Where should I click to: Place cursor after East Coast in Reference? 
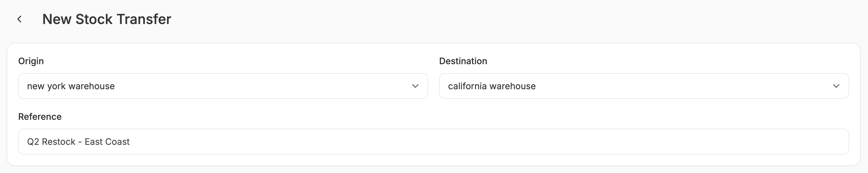[x=130, y=142]
